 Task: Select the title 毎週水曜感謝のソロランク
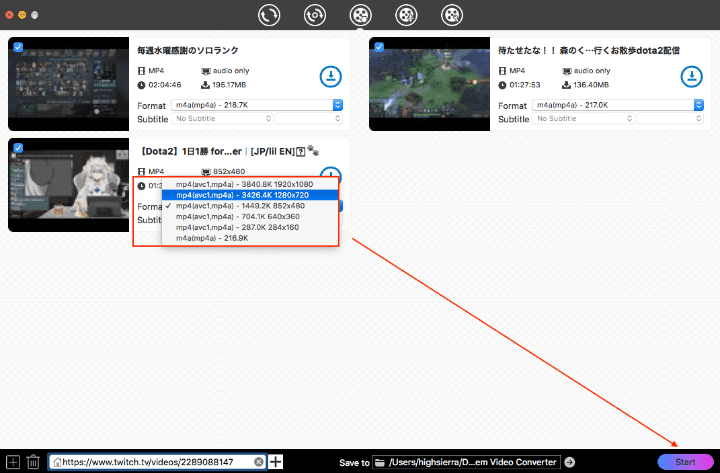[x=188, y=51]
